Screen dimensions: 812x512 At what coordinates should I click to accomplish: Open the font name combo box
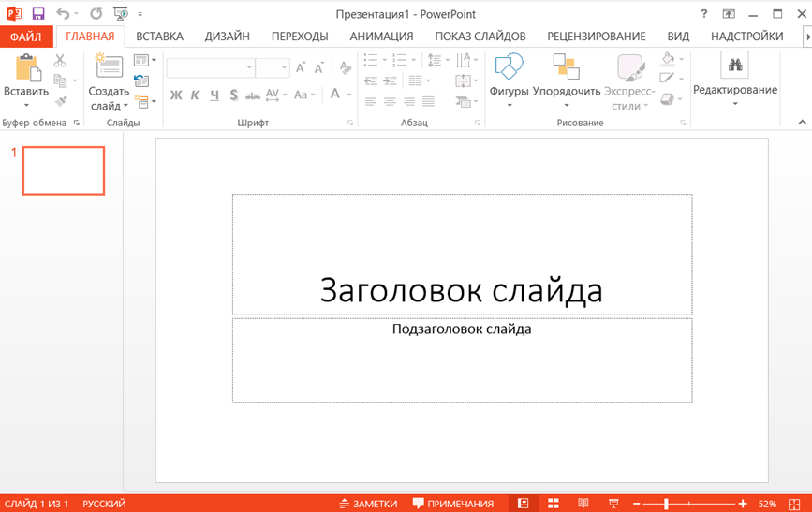211,68
